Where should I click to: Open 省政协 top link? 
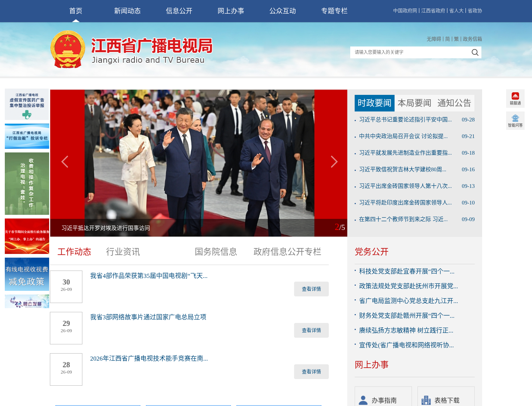tap(475, 11)
